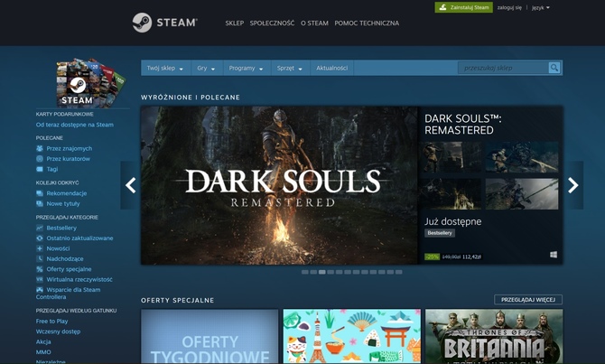The width and height of the screenshot is (605, 364).
Task: Open the Dark Souls Remastered main banner
Action: tap(279, 185)
